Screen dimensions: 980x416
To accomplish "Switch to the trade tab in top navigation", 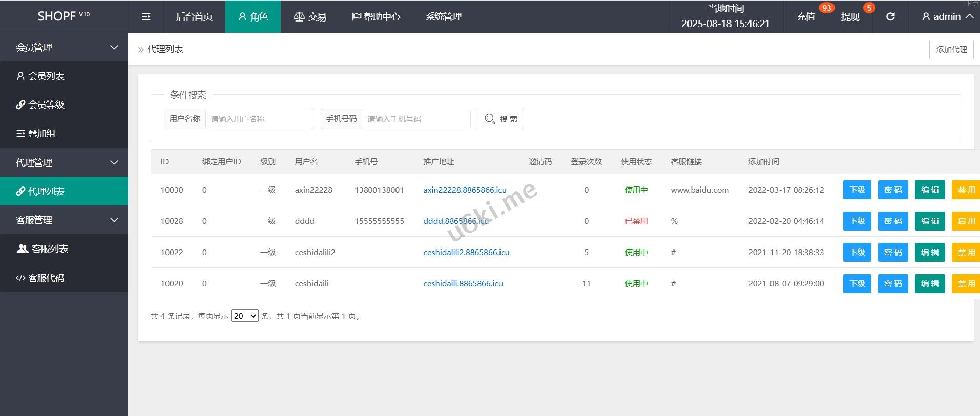I will point(310,17).
